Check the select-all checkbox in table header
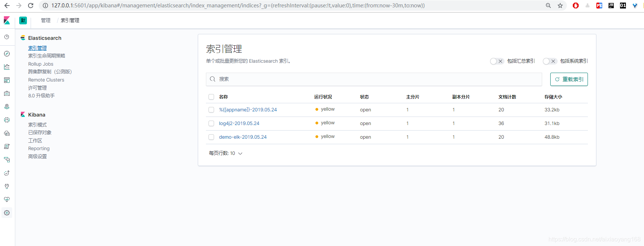This screenshot has height=246, width=644. 211,97
